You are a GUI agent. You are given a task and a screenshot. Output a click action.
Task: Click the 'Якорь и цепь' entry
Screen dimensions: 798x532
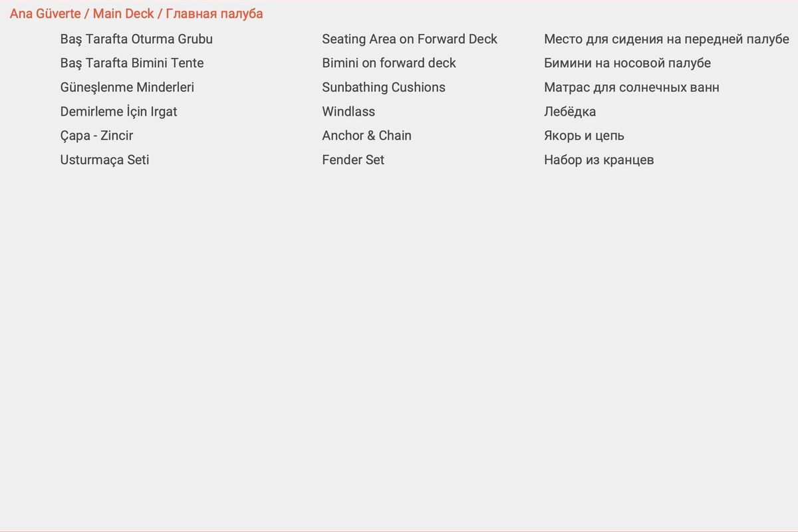(x=584, y=136)
